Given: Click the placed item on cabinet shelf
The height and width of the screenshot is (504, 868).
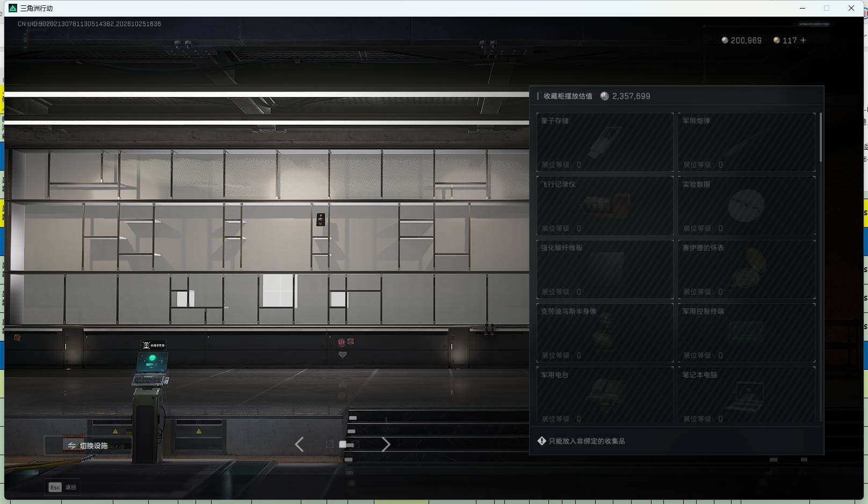Looking at the screenshot, I should click(321, 220).
